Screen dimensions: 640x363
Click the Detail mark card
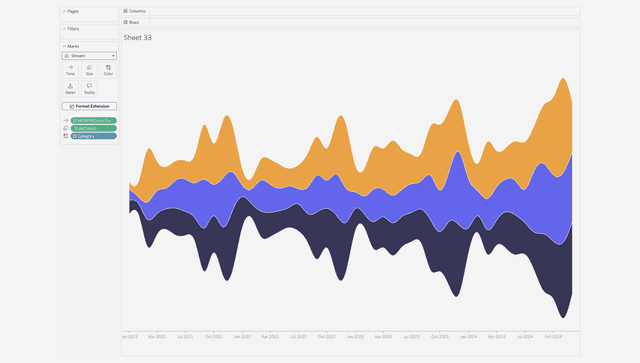point(70,89)
